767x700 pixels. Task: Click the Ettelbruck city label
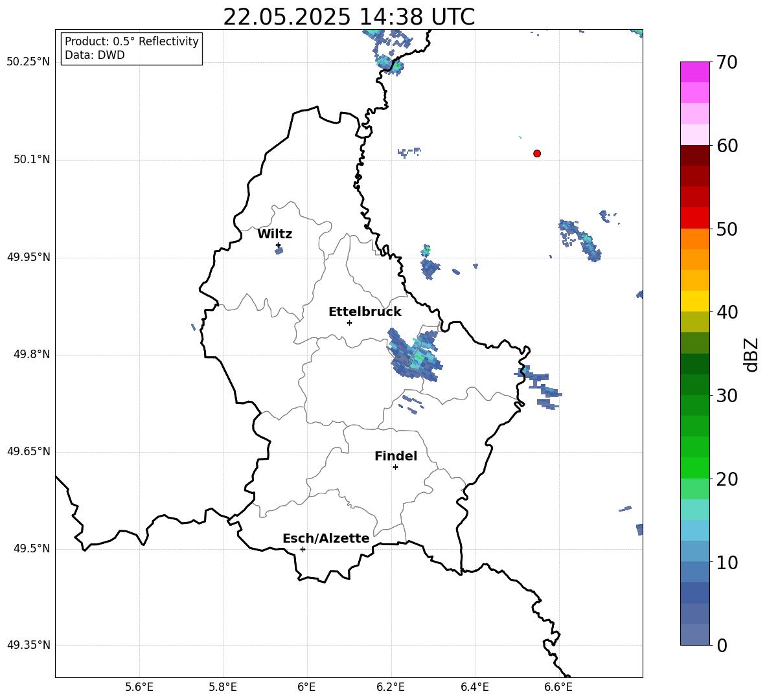[365, 312]
